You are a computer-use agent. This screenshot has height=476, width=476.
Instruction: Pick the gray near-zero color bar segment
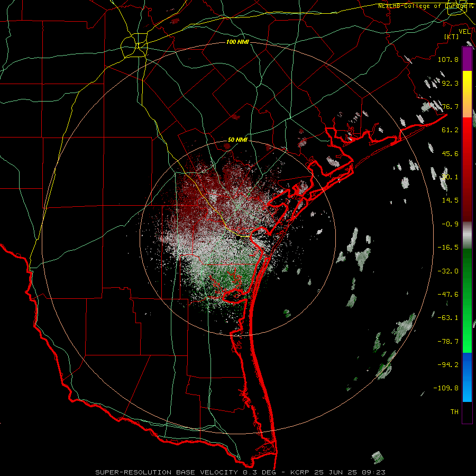[x=467, y=235]
